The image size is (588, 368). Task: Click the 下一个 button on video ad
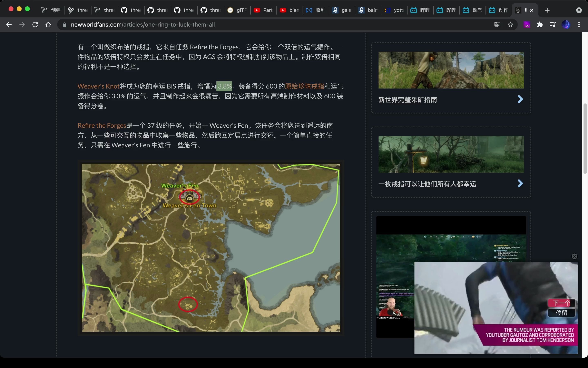point(561,303)
